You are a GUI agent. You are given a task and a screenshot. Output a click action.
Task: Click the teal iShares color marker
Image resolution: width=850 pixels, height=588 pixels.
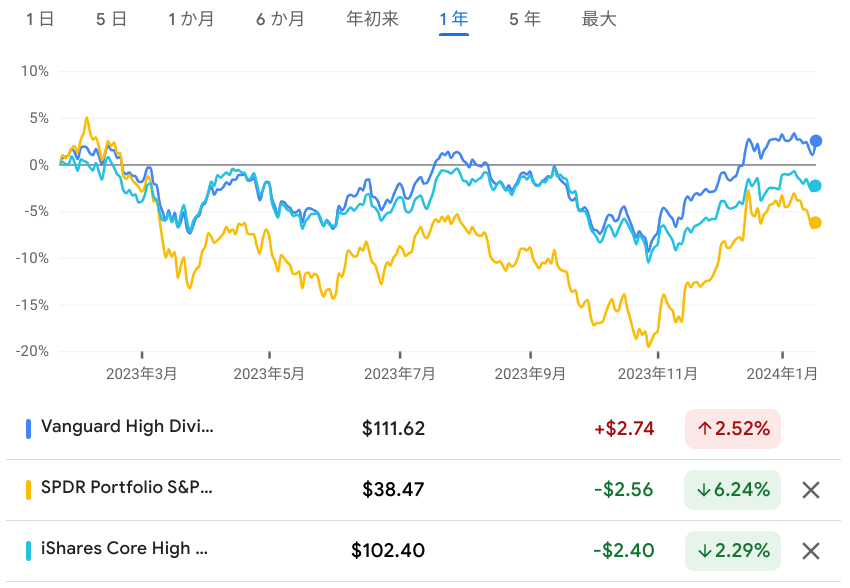[x=29, y=551]
